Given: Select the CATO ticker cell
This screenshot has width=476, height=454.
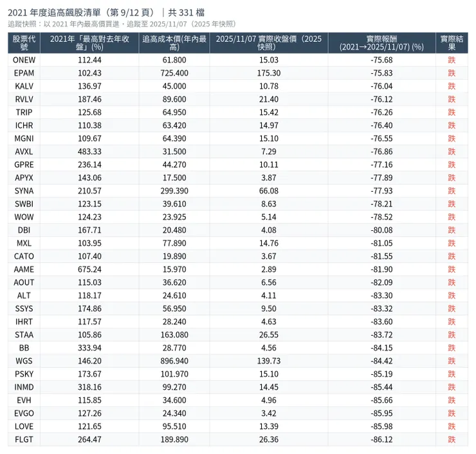Looking at the screenshot, I should tap(24, 256).
